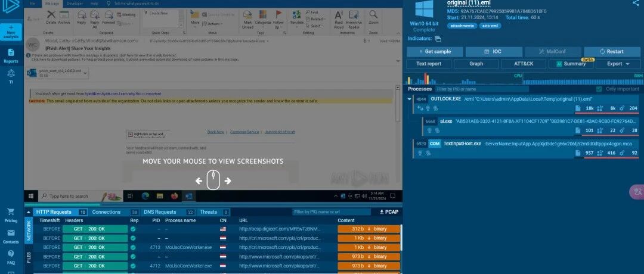
Task: Start a New analysis from the sidebar
Action: point(11,32)
